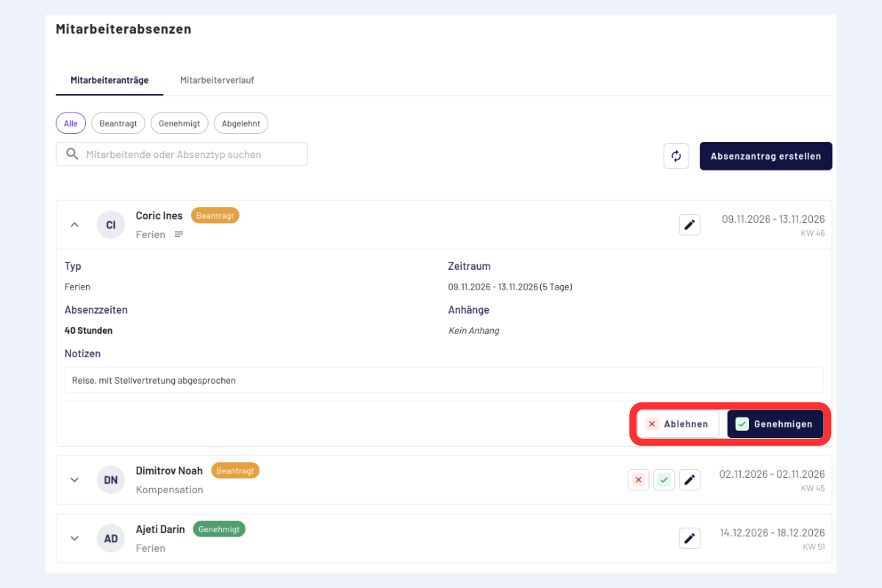The image size is (882, 588).
Task: Filter by Abgelehnt status chip
Action: pyautogui.click(x=241, y=123)
